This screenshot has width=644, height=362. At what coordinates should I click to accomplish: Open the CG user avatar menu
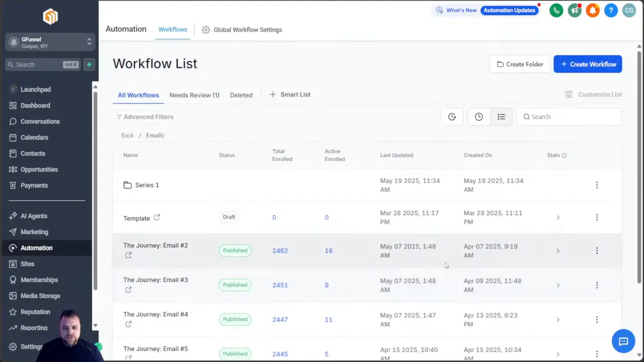pyautogui.click(x=629, y=10)
